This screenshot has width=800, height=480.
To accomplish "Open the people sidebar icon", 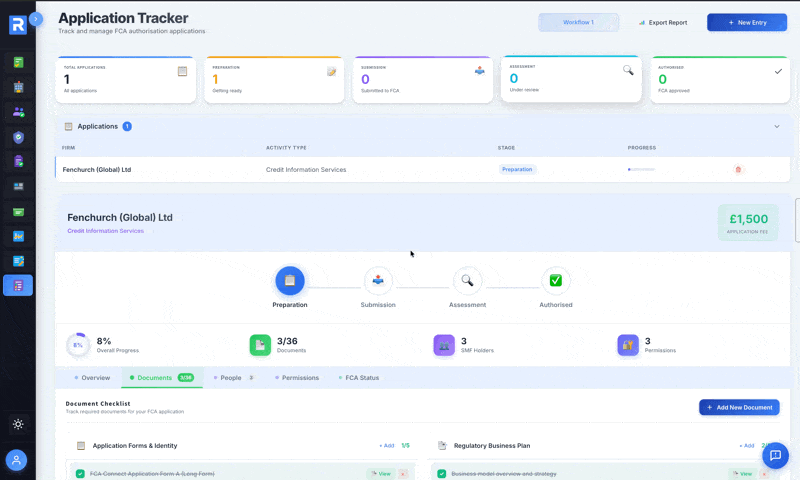I will pyautogui.click(x=18, y=112).
